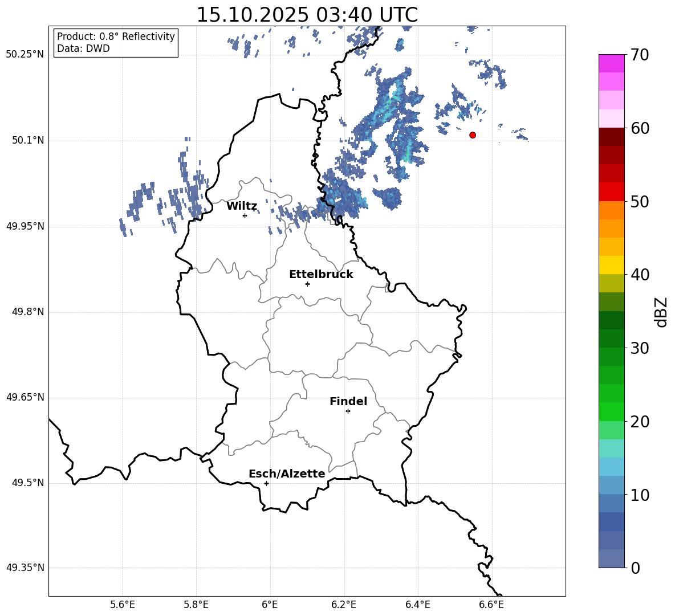Click the colorbar tick label 0
The width and height of the screenshot is (675, 616).
pos(635,568)
